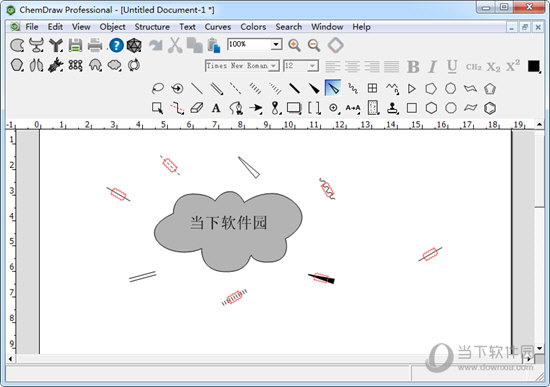
Task: Select the Dashed Bond tool
Action: click(x=235, y=88)
